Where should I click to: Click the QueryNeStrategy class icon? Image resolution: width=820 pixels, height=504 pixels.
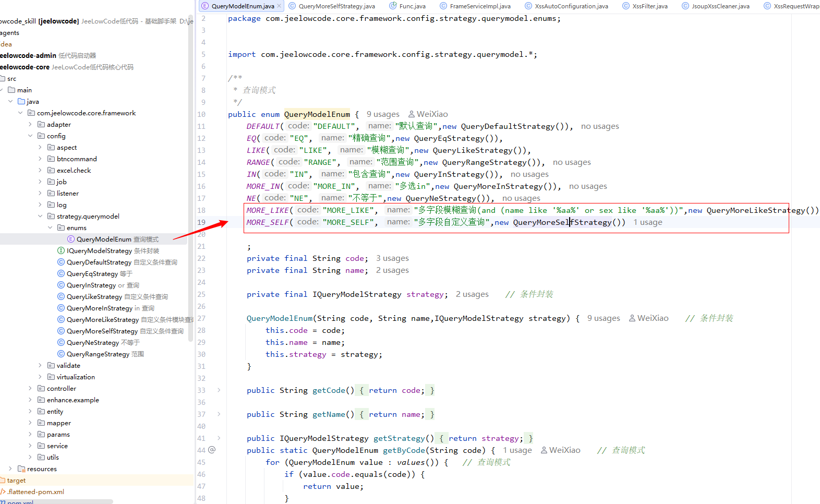tap(61, 342)
